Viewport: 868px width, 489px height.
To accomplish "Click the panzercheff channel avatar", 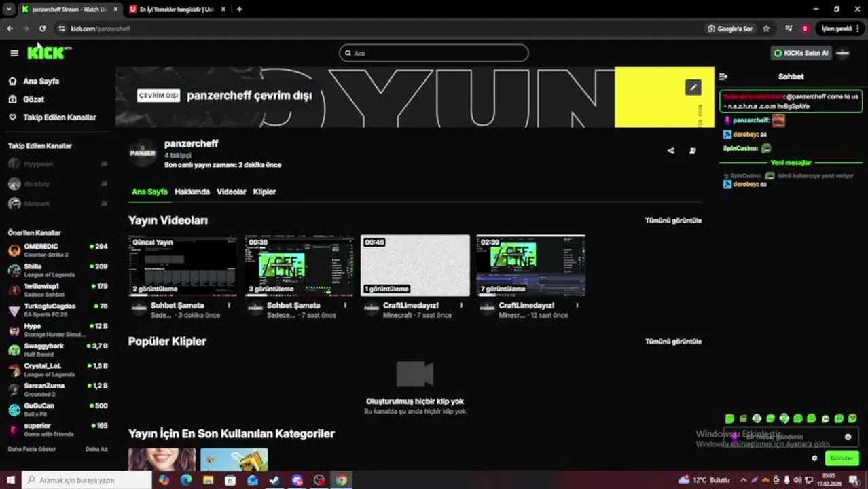I will pyautogui.click(x=143, y=153).
